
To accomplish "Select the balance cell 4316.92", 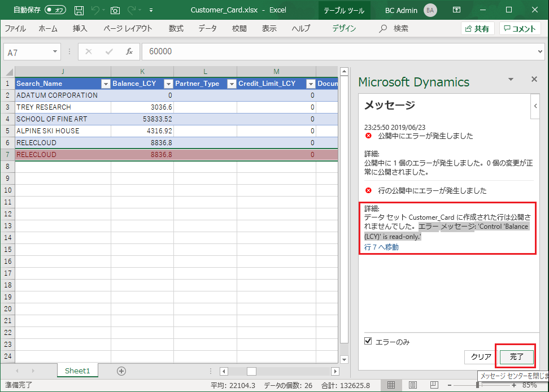I will tap(142, 131).
